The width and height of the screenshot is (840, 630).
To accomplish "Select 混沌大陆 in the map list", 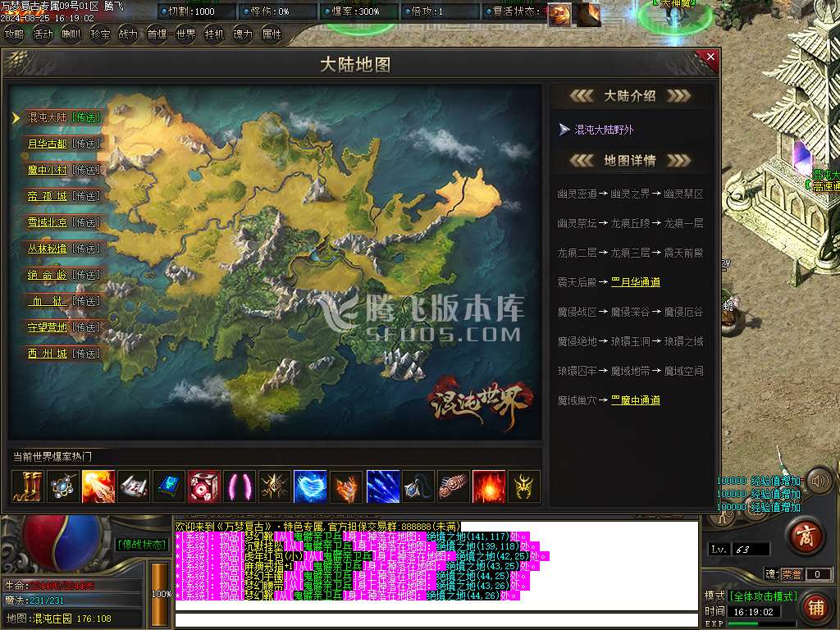I will tap(47, 117).
